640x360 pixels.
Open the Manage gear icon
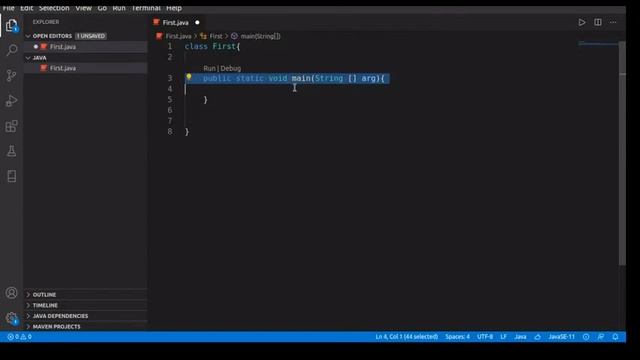tap(11, 318)
